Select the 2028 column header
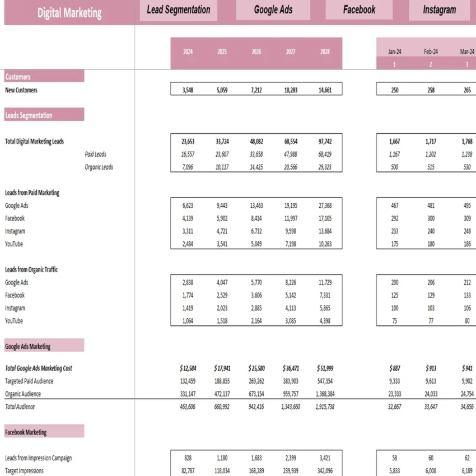 (325, 51)
